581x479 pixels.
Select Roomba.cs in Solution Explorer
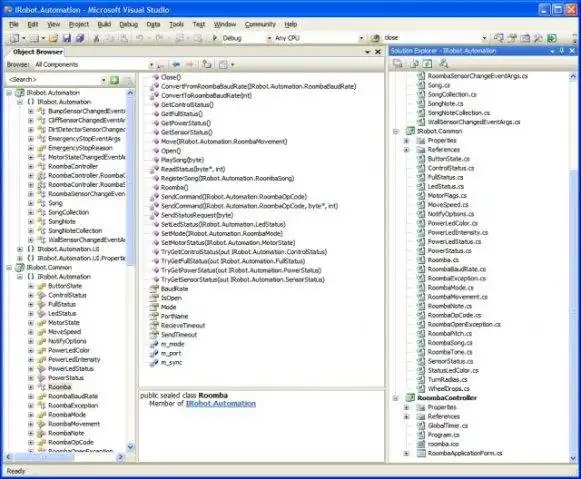click(443, 260)
